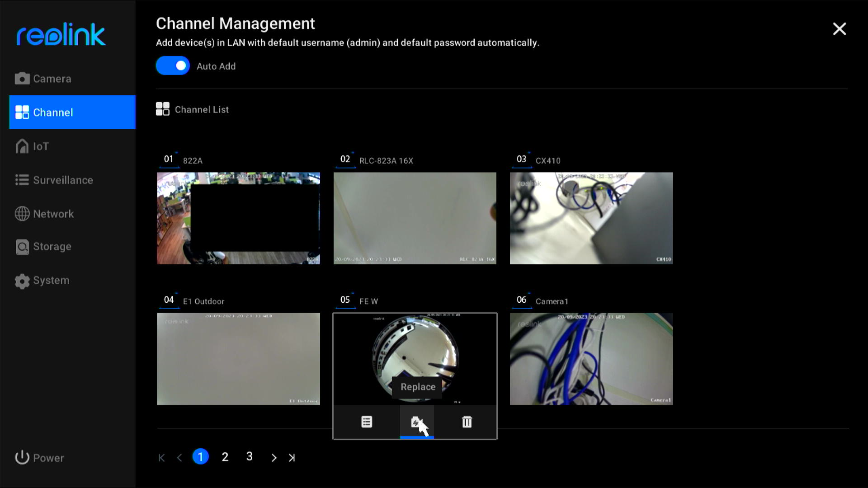Click the Reolink logo
This screenshot has height=488, width=868.
61,34
